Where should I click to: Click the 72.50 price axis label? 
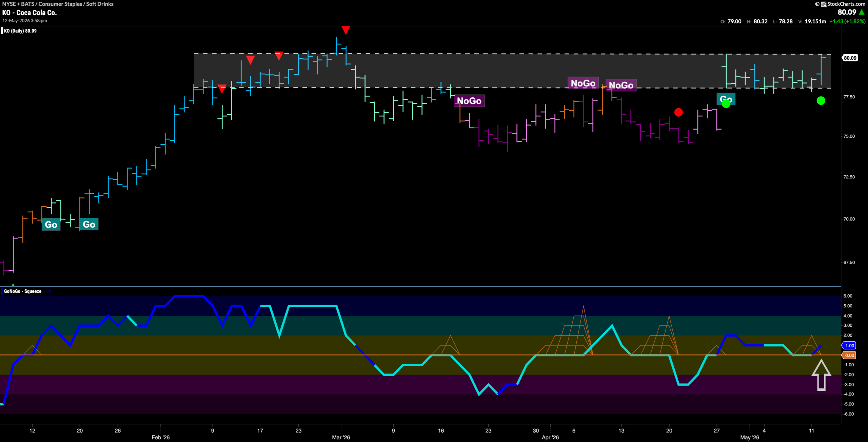pyautogui.click(x=849, y=177)
